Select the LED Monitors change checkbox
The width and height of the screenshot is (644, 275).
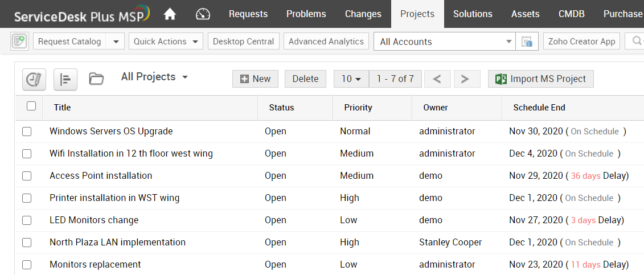pos(27,220)
